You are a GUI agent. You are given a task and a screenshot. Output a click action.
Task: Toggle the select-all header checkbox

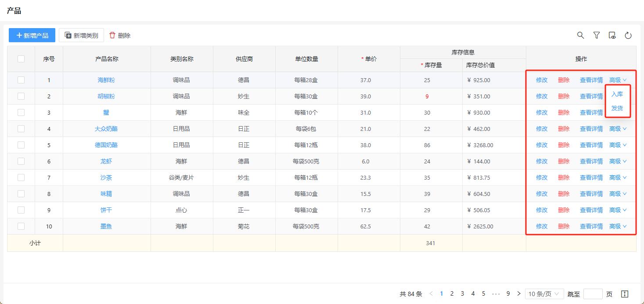click(21, 59)
